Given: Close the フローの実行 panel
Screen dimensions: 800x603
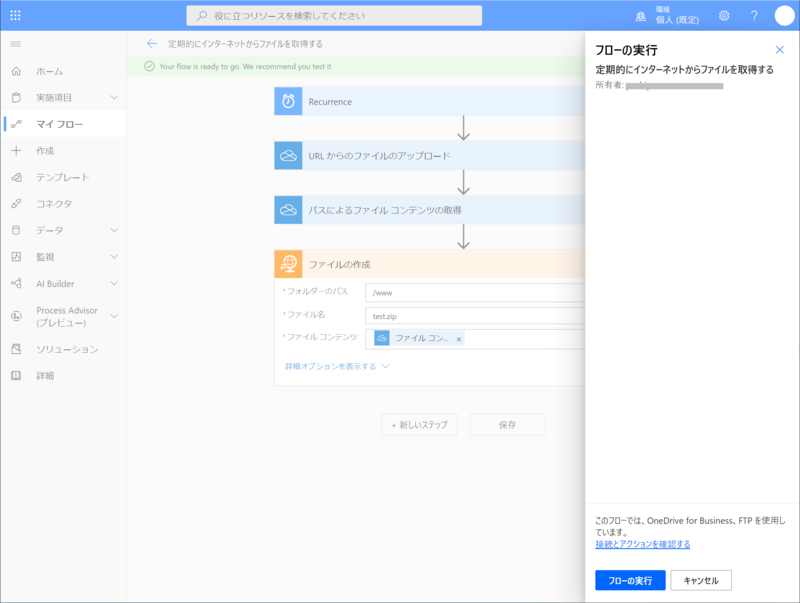Looking at the screenshot, I should 780,49.
